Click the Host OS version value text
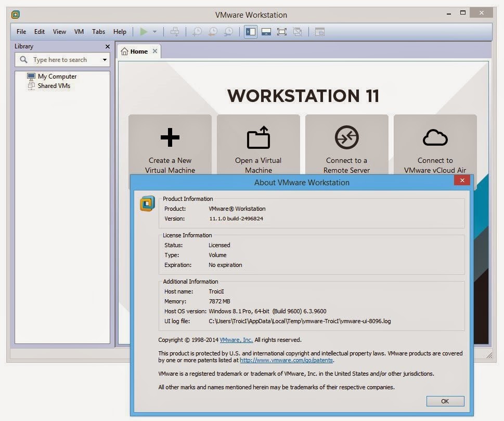This screenshot has width=504, height=421. pos(267,311)
